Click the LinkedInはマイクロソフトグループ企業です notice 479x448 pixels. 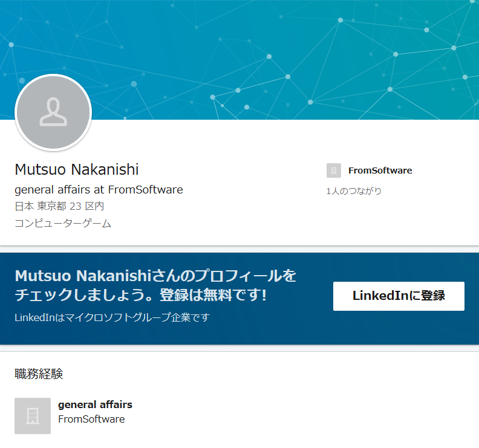112,317
